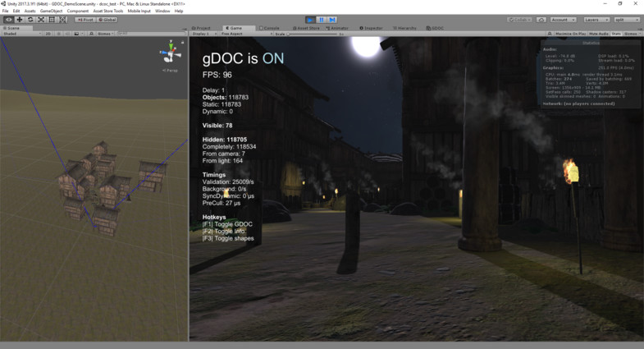This screenshot has height=349, width=644.
Task: Click the Game view Scale slider
Action: pyautogui.click(x=312, y=34)
